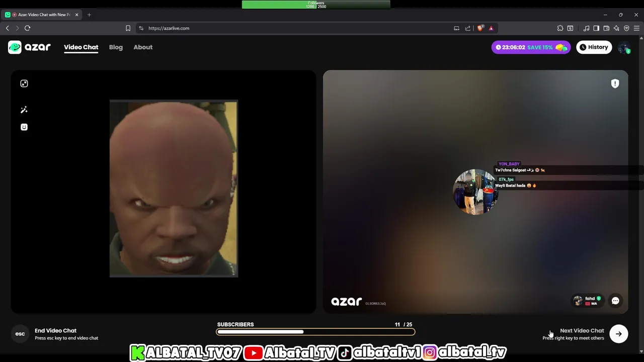Open the Brave Rewards triangle icon
The width and height of the screenshot is (644, 362).
pos(491,28)
